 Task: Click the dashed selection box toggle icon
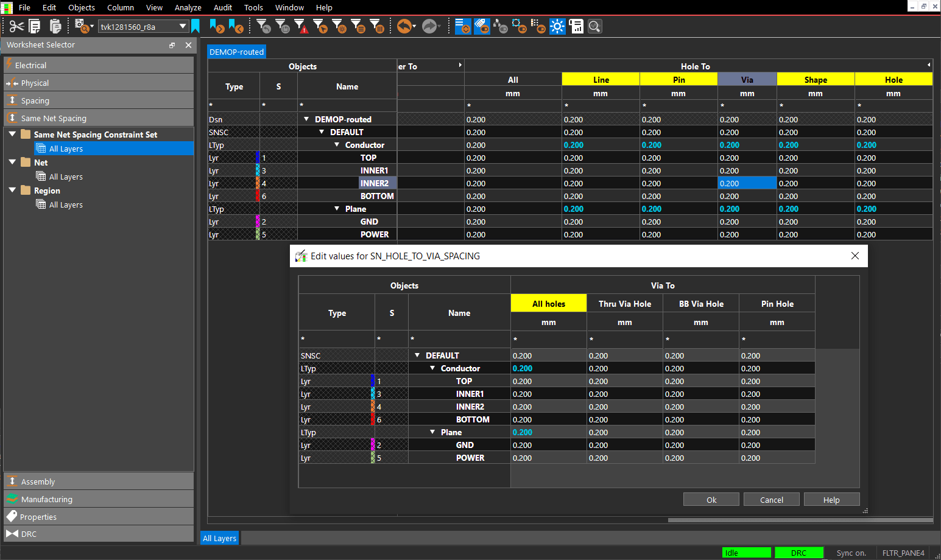pos(520,26)
